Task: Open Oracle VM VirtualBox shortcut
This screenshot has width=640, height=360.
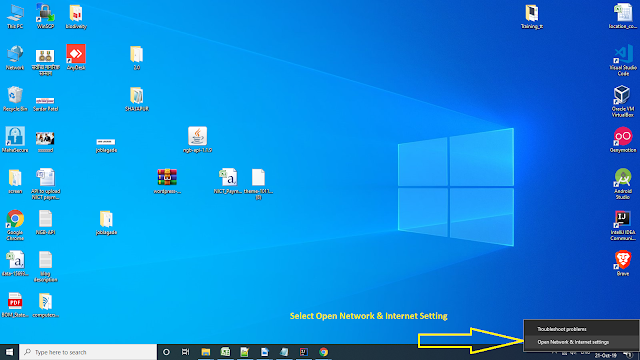Action: pos(622,101)
